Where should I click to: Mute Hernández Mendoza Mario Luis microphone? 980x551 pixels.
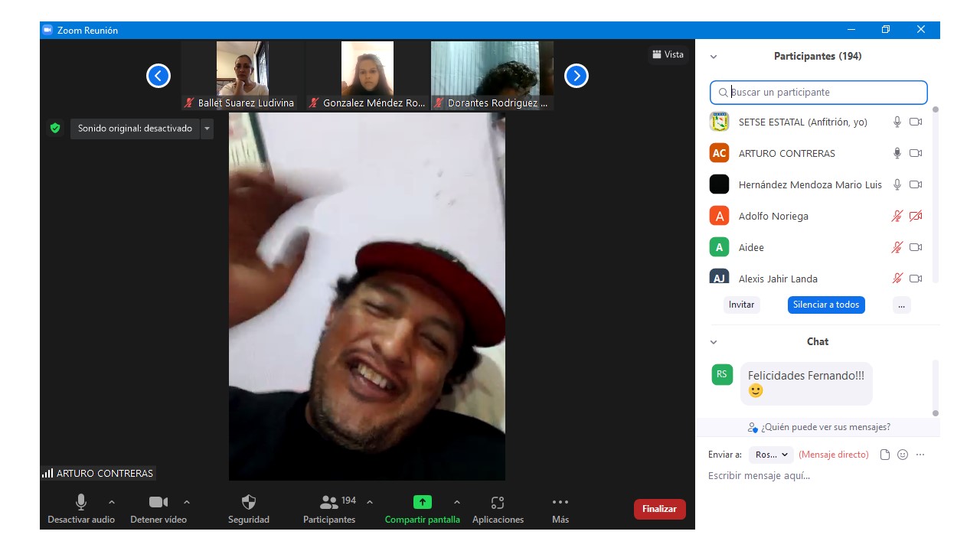point(897,184)
